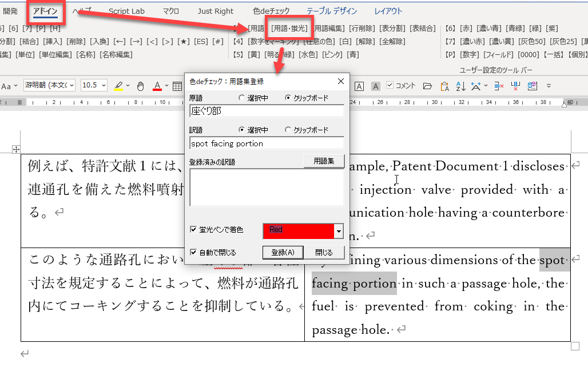
Task: Click the red font color icon
Action: pyautogui.click(x=157, y=86)
